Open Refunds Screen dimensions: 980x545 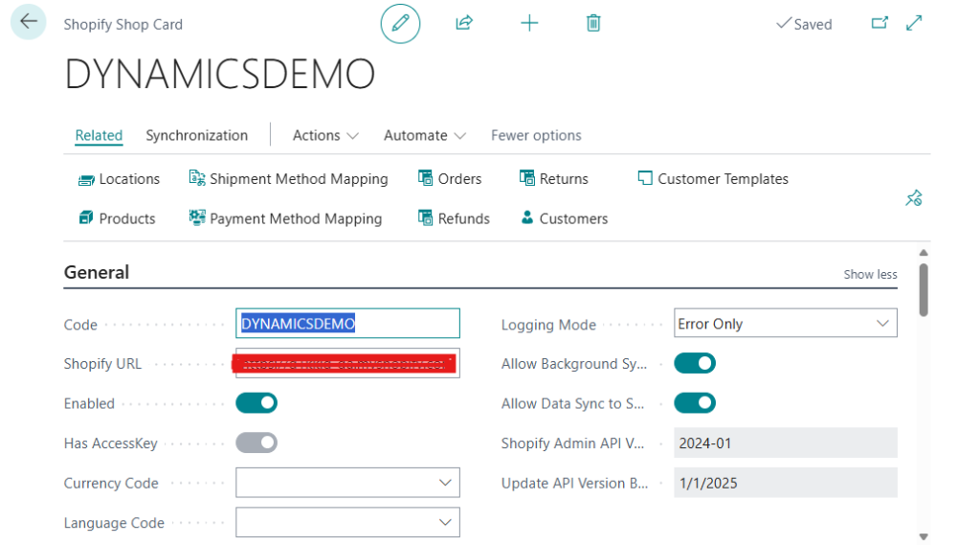(x=454, y=218)
